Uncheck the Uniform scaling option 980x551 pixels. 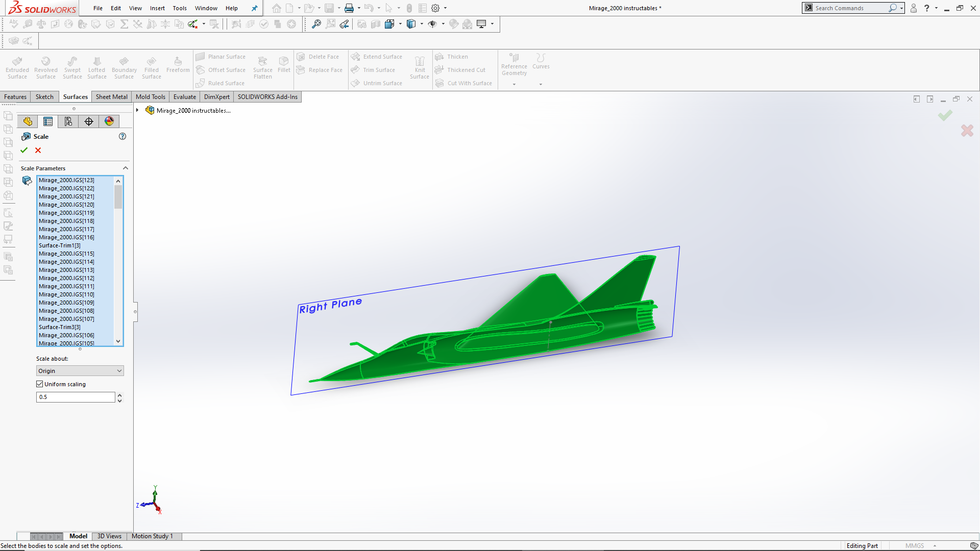(39, 384)
